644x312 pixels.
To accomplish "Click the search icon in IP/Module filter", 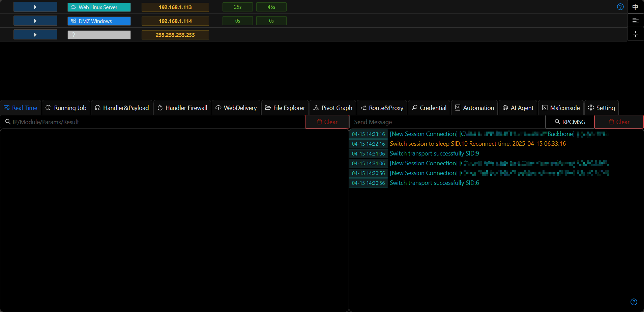I will [x=8, y=122].
